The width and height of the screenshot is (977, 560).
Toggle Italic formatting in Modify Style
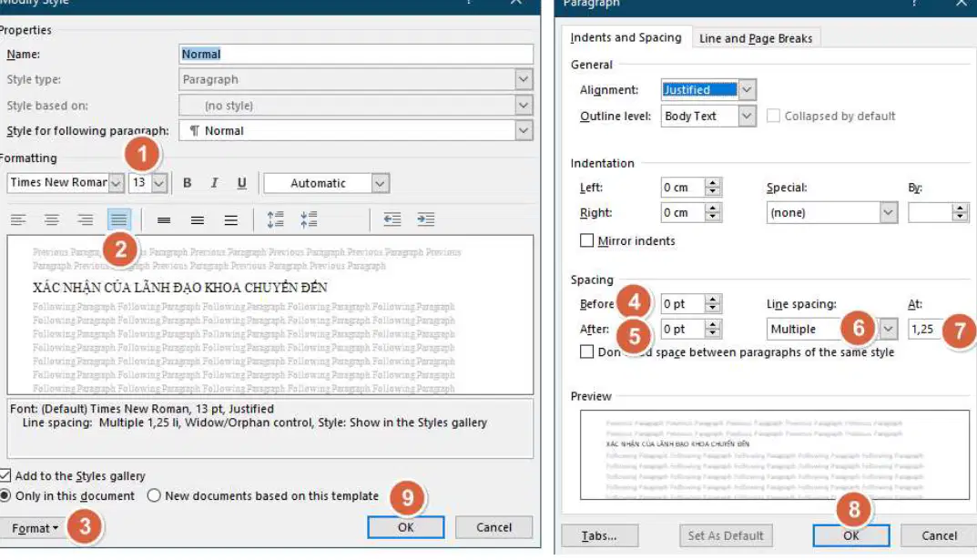(214, 183)
